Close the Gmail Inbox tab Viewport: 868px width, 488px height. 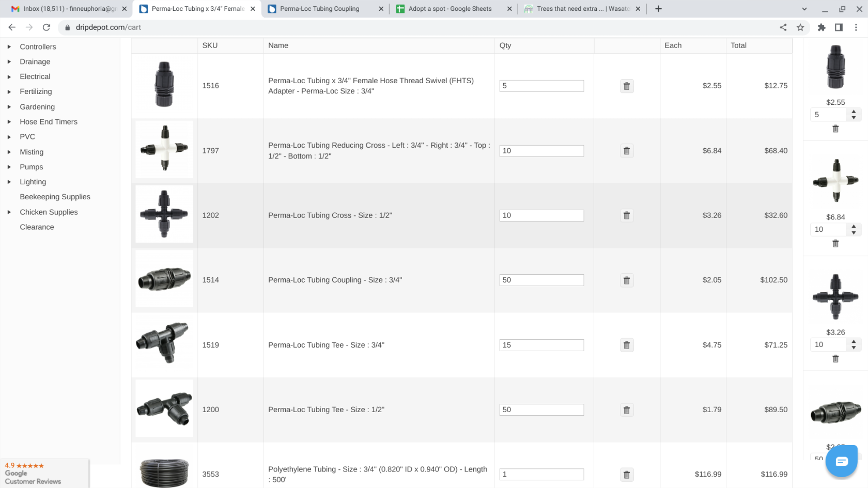pyautogui.click(x=124, y=9)
